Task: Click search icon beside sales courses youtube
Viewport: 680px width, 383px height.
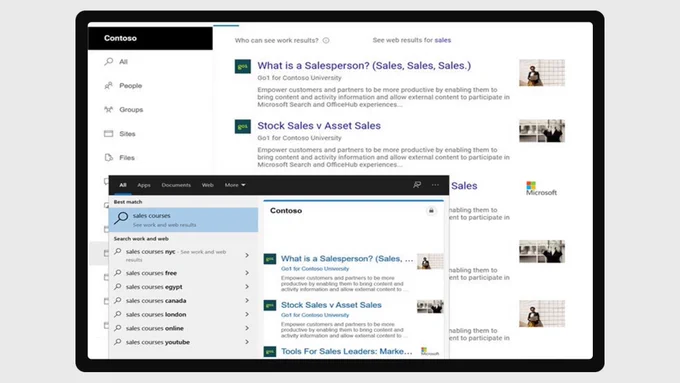Action: click(118, 342)
